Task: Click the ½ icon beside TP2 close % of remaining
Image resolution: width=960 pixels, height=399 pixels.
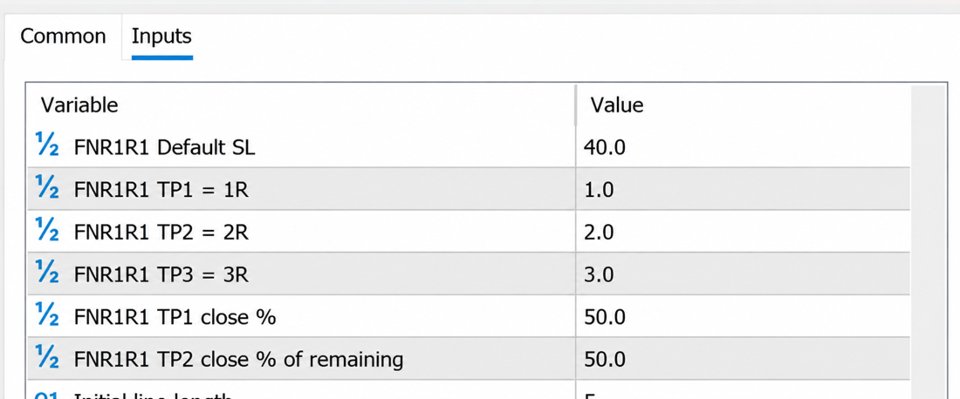Action: coord(47,357)
